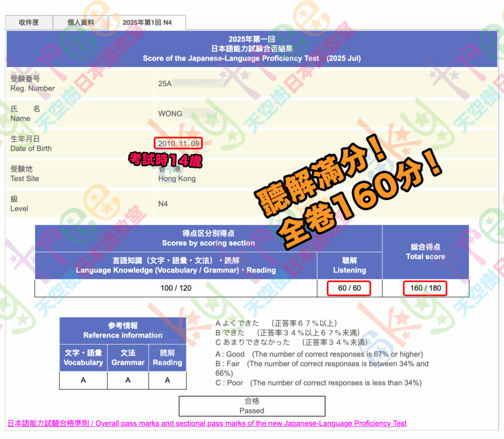This screenshot has height=439, width=504.
Task: Click the Hong Kong test site value
Action: [177, 179]
